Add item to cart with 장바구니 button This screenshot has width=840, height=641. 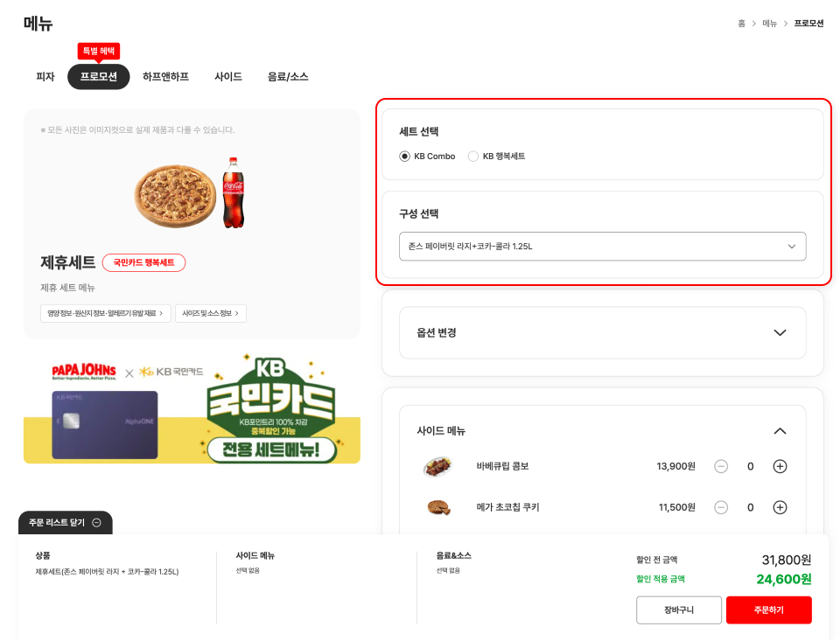click(679, 610)
